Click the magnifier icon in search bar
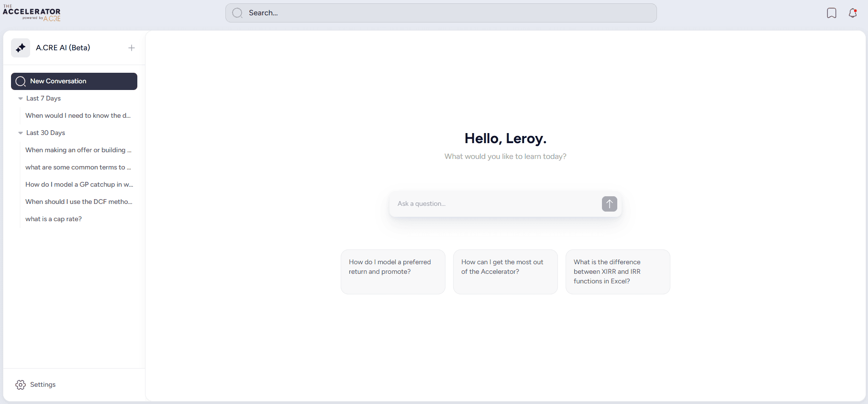 click(237, 13)
